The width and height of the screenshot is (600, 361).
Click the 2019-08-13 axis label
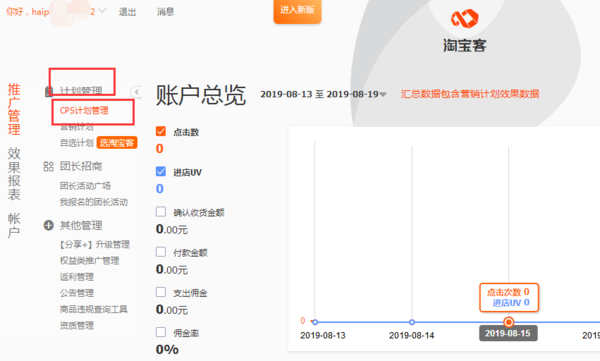point(323,336)
